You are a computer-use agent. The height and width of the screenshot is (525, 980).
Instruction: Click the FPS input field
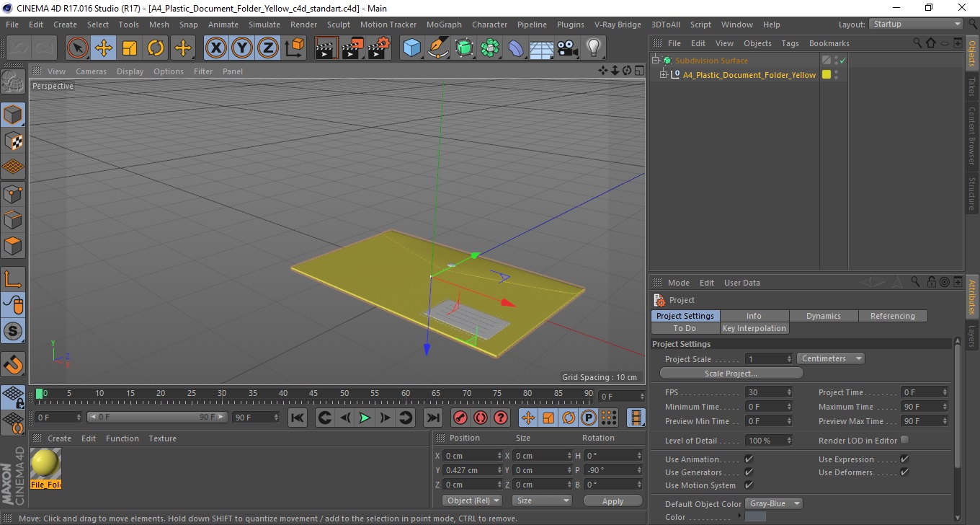click(768, 392)
